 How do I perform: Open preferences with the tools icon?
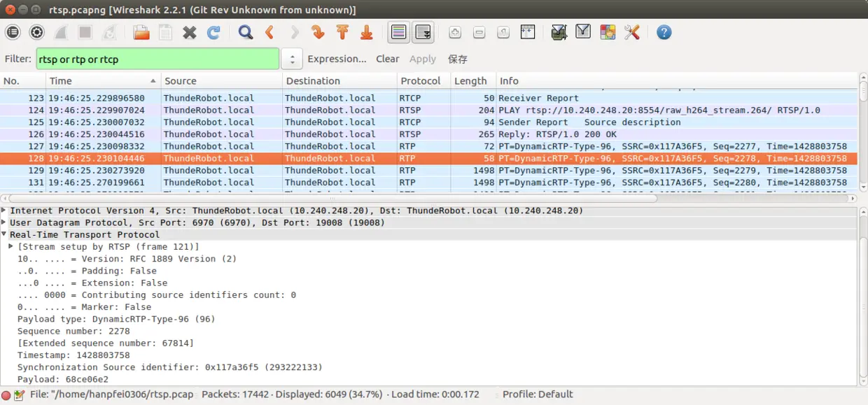[x=632, y=32]
